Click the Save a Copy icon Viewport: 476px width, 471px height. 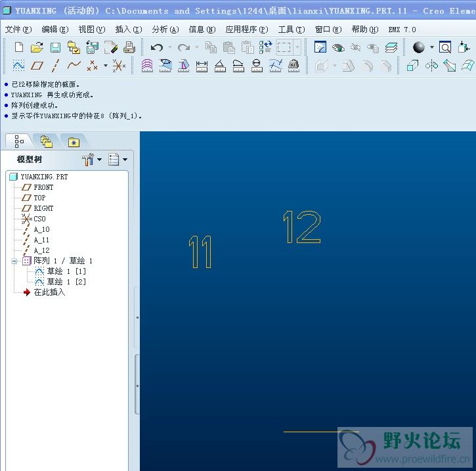pyautogui.click(x=93, y=47)
